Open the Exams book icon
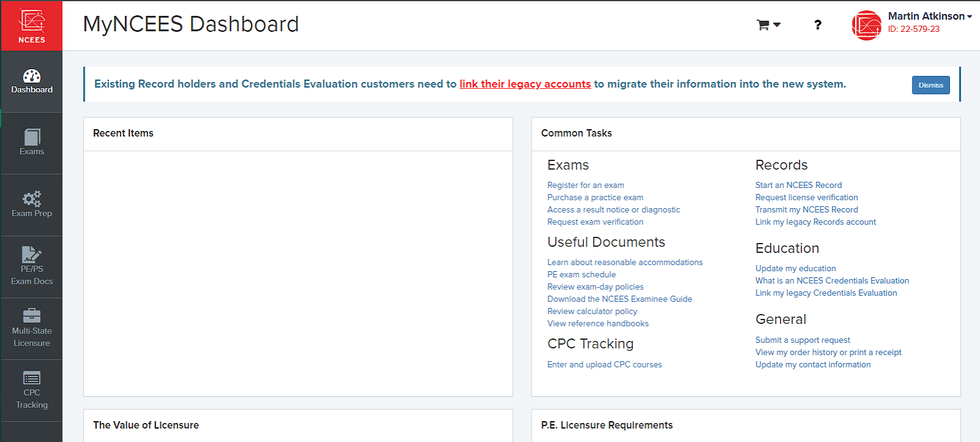980x442 pixels. pyautogui.click(x=32, y=137)
